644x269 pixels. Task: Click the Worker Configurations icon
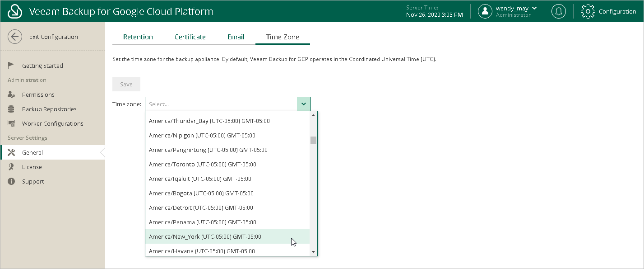coord(12,123)
